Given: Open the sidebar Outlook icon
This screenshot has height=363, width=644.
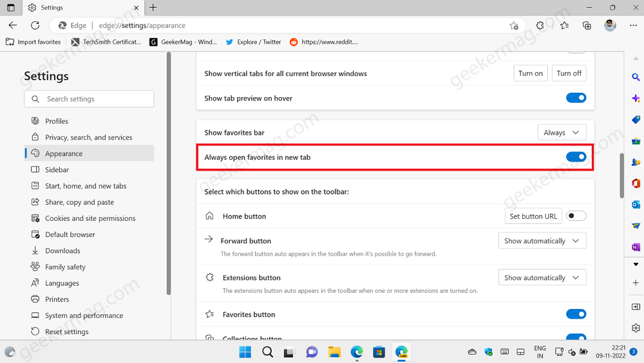Looking at the screenshot, I should (636, 205).
